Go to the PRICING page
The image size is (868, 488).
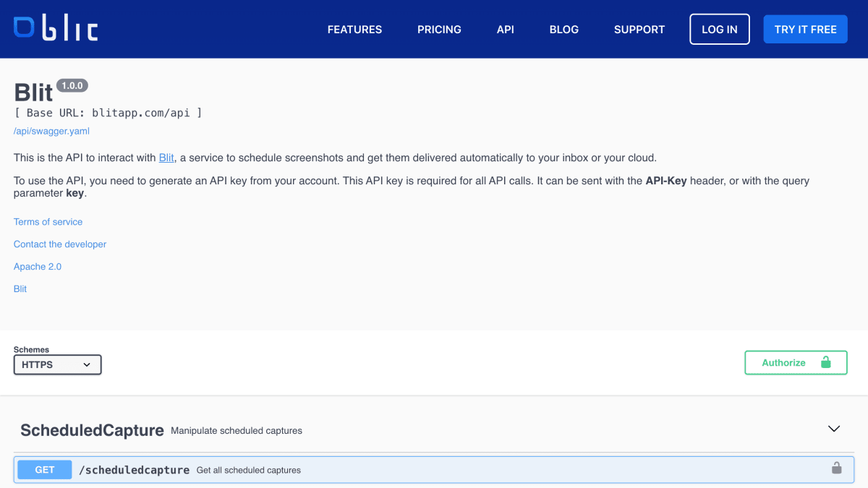pos(439,30)
